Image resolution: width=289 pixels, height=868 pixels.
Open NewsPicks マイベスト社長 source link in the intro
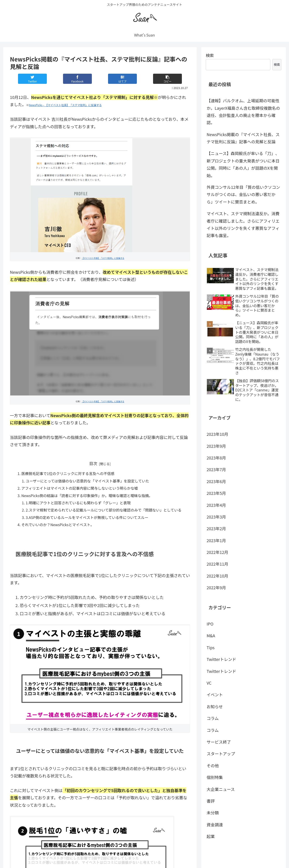pyautogui.click(x=65, y=105)
